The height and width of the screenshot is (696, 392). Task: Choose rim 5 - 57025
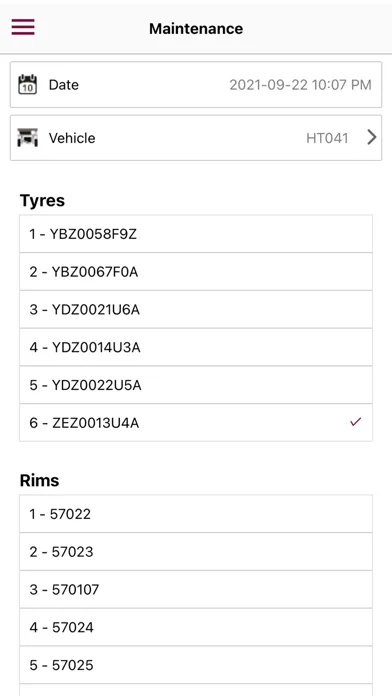point(196,665)
